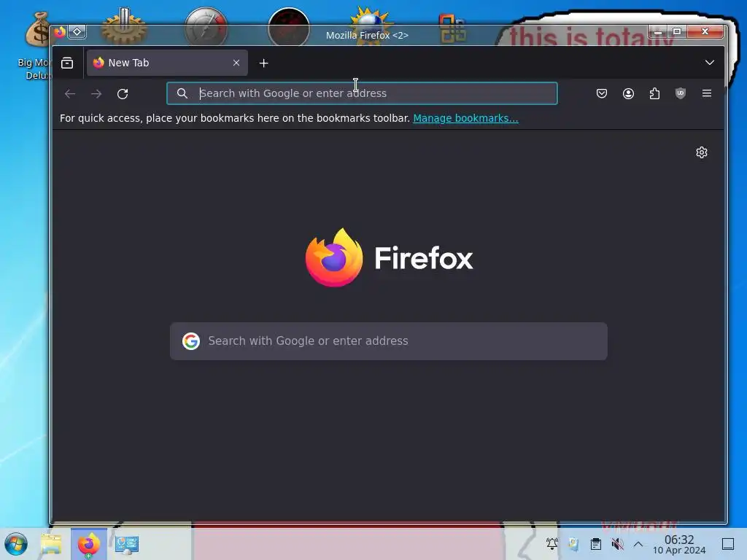
Task: Click the show desktop button
Action: 728,544
